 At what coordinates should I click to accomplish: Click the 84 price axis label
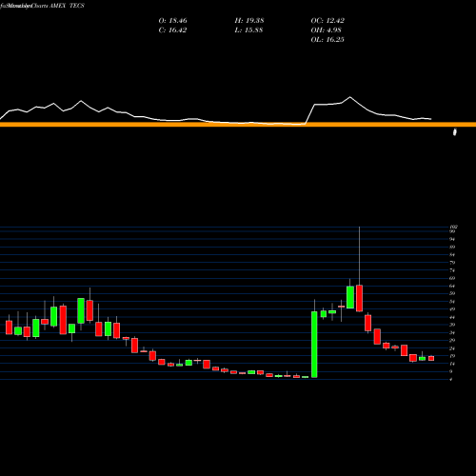click(x=452, y=255)
